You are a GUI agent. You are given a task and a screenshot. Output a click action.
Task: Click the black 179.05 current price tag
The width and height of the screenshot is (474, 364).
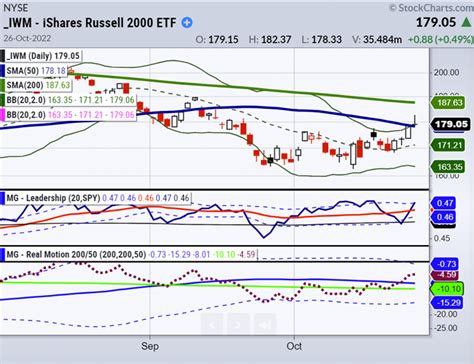451,124
